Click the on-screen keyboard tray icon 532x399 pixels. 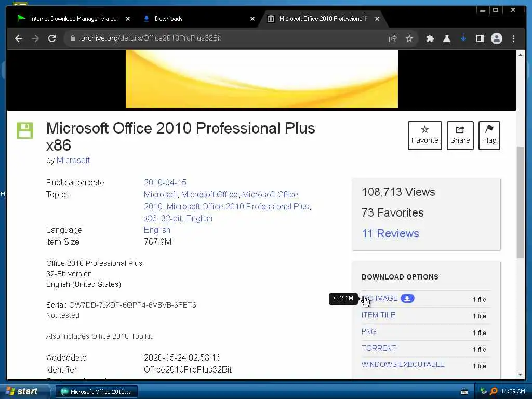pyautogui.click(x=464, y=392)
